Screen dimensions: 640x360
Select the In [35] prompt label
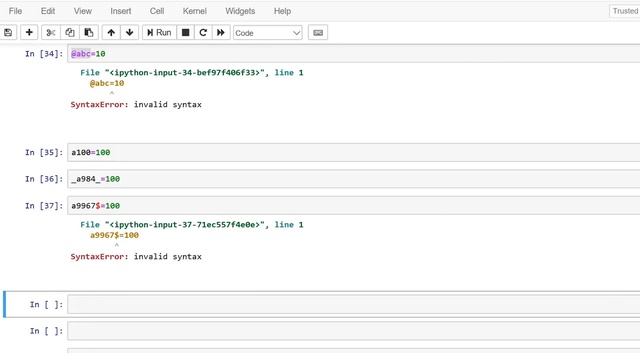44,153
